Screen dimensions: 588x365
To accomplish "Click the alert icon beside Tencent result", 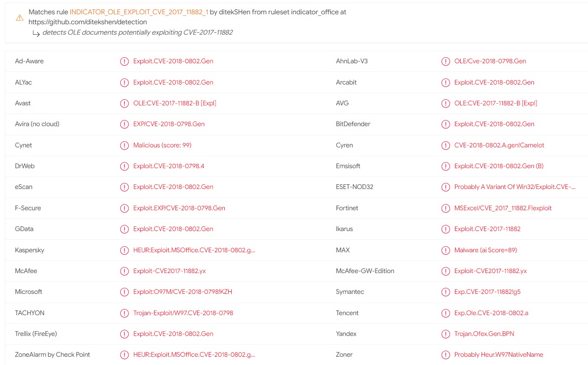I will (446, 313).
